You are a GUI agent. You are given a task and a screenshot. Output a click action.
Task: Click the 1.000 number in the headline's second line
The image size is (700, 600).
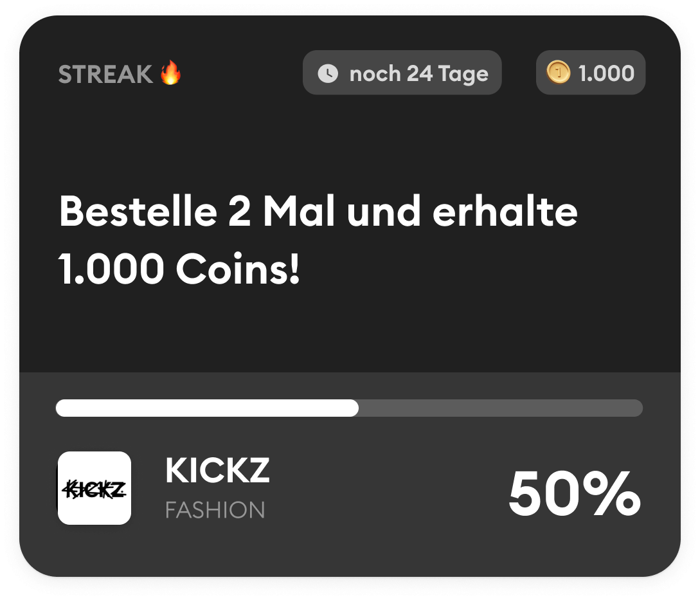point(111,269)
